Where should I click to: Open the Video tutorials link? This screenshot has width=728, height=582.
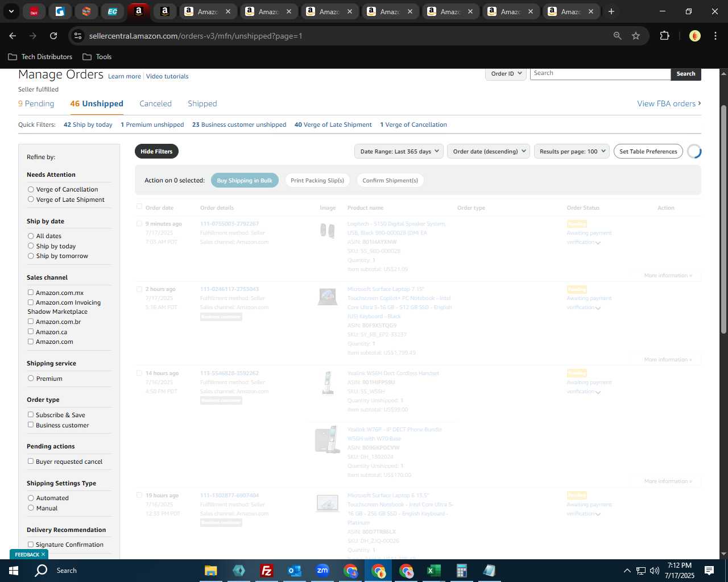tap(167, 76)
